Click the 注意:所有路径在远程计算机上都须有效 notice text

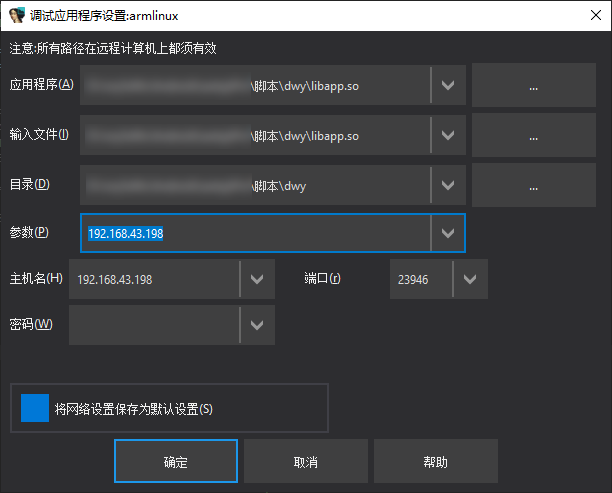[113, 48]
